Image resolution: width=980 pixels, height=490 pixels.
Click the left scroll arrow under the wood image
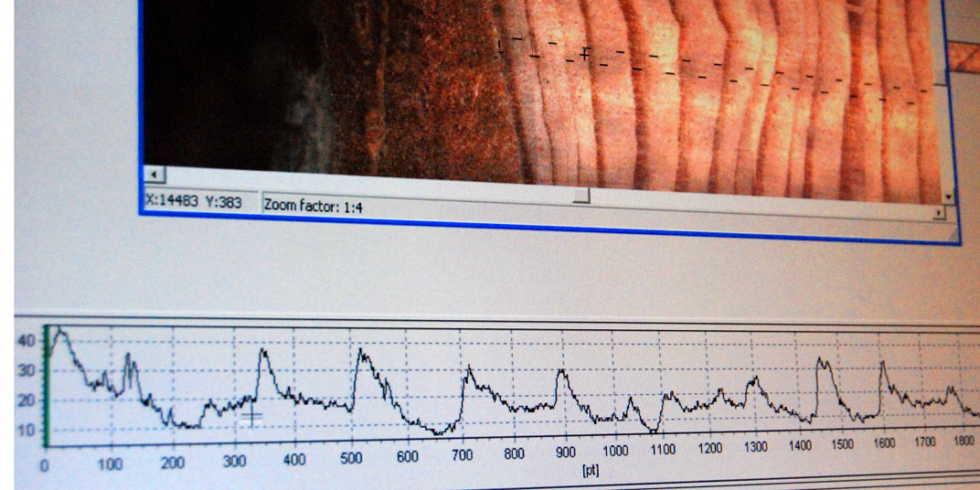pyautogui.click(x=155, y=175)
